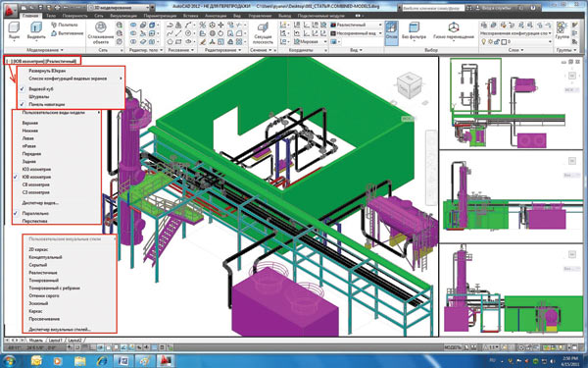Select Параллельно projection option
The image size is (588, 368).
pos(35,213)
